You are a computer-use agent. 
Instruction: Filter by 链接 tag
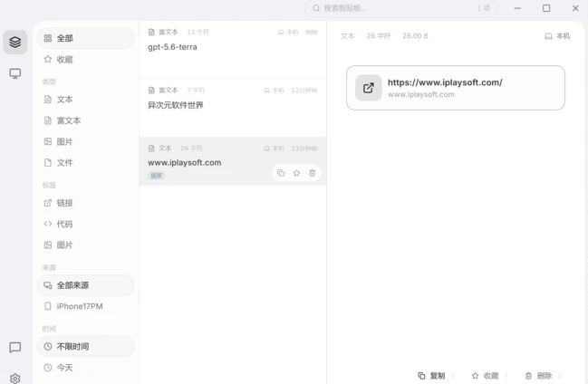pos(85,203)
